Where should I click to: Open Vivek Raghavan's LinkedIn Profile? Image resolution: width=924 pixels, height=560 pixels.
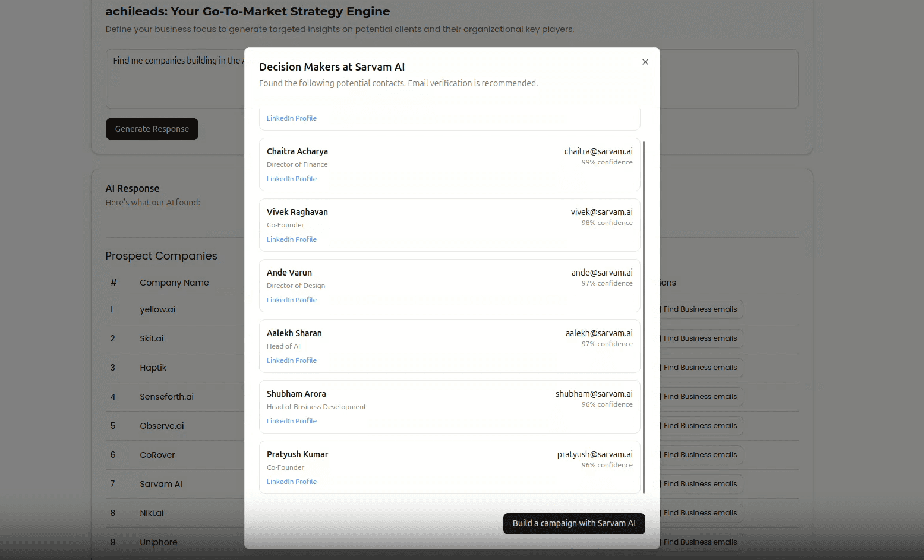292,239
